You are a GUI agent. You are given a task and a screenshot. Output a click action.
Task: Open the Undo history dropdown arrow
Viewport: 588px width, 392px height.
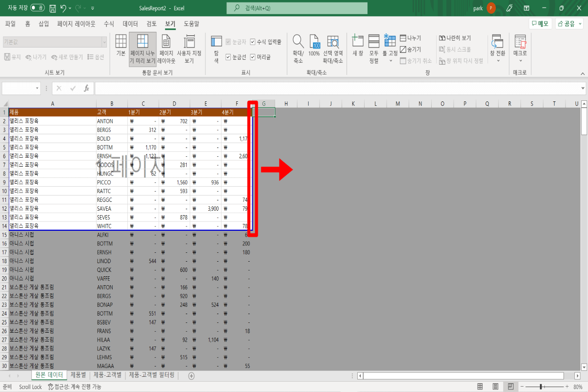point(71,8)
